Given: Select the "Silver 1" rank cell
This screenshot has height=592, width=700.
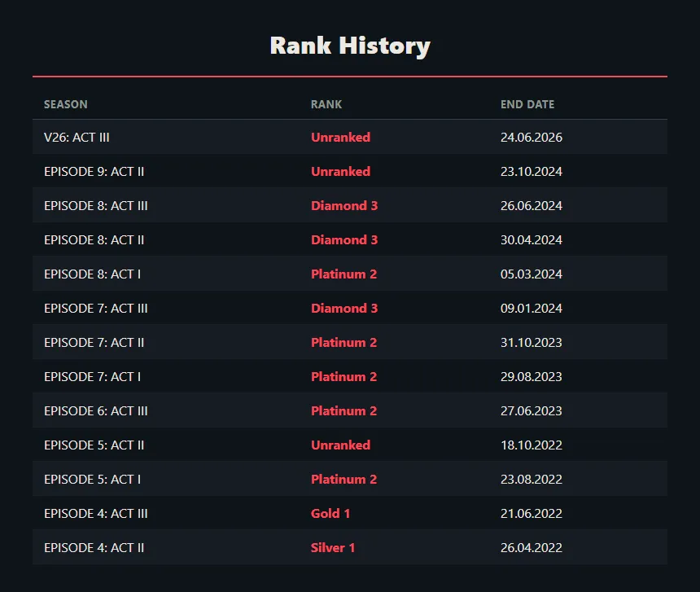Looking at the screenshot, I should click(333, 548).
